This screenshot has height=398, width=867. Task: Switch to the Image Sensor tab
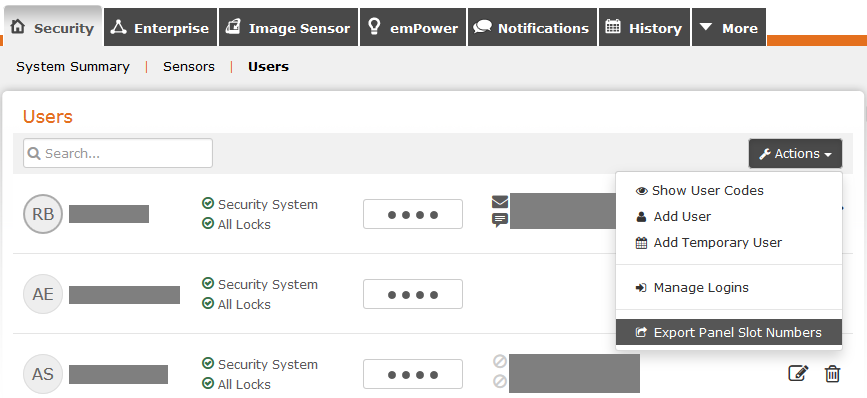click(x=289, y=27)
